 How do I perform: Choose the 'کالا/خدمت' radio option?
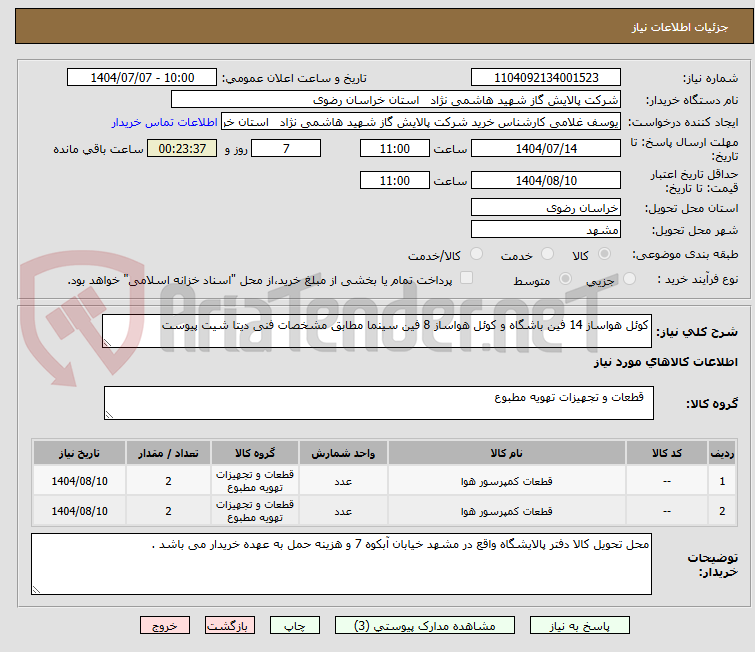click(x=477, y=255)
